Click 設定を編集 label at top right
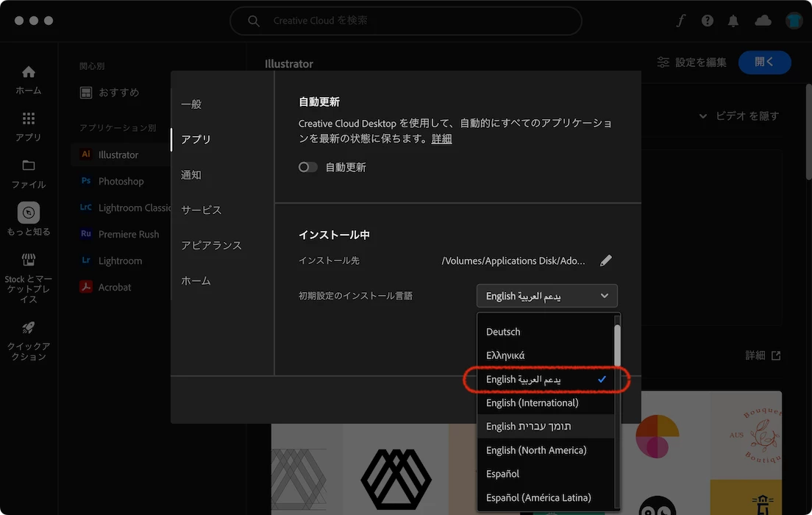The height and width of the screenshot is (515, 812). pyautogui.click(x=701, y=63)
